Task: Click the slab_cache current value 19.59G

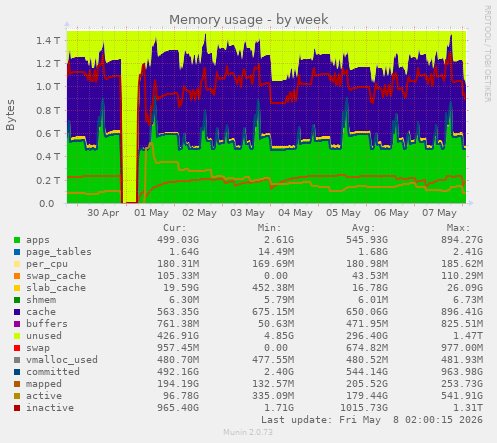Action: coord(181,288)
